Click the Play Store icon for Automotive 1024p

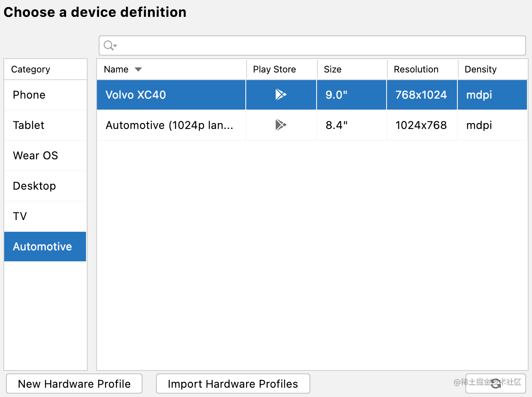[x=281, y=125]
